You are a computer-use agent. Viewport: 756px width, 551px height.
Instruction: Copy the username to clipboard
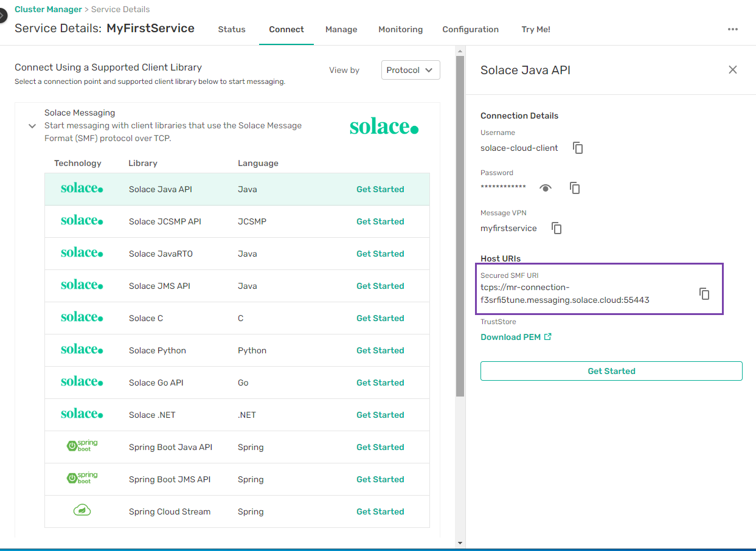coord(578,148)
